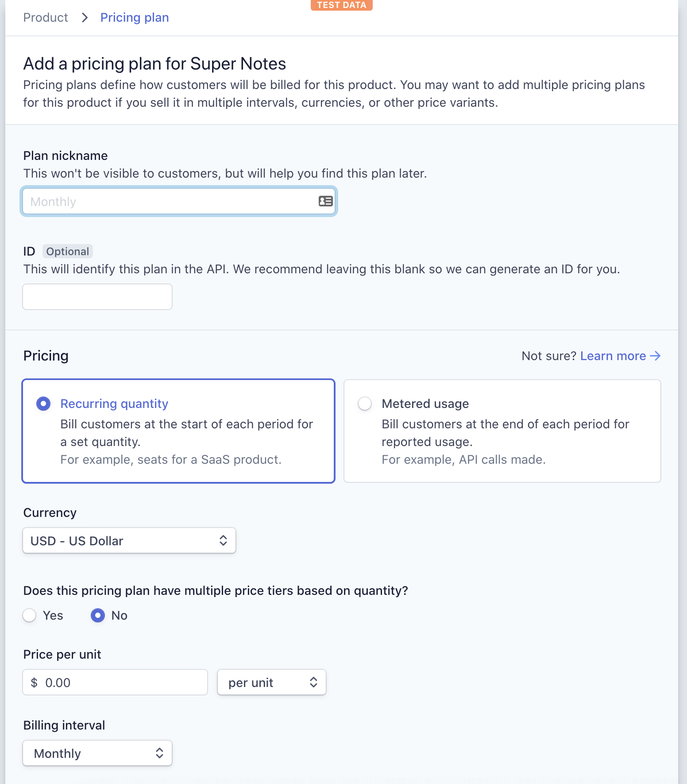The height and width of the screenshot is (784, 687).
Task: Click the Currency dropdown arrows
Action: coord(223,540)
